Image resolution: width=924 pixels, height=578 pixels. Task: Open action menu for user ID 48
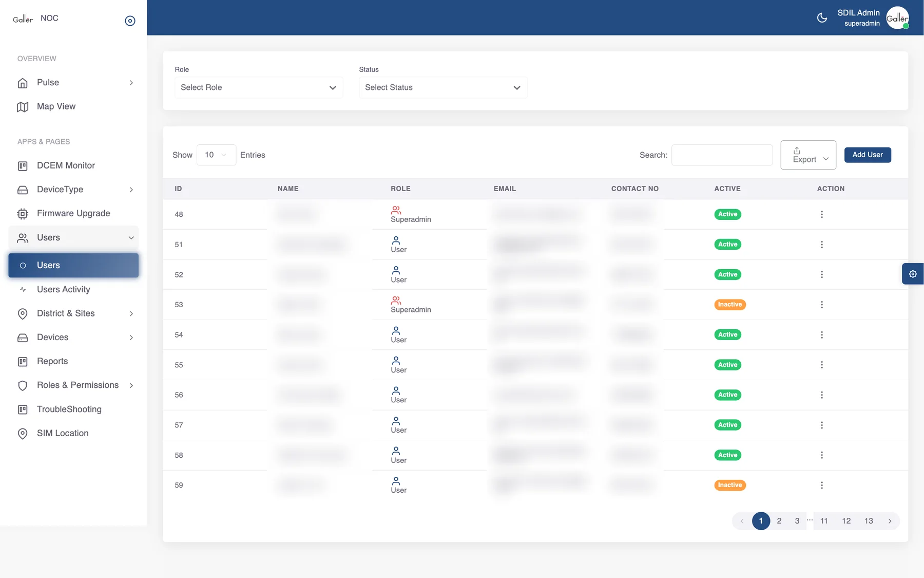coord(821,214)
